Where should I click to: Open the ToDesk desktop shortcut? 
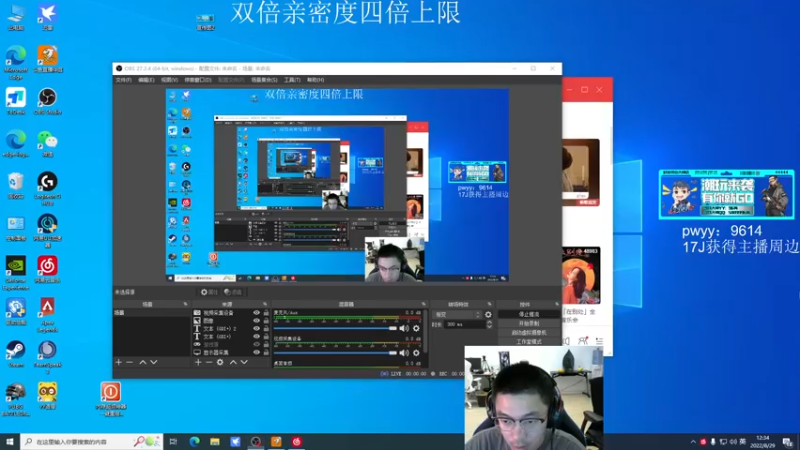16,101
